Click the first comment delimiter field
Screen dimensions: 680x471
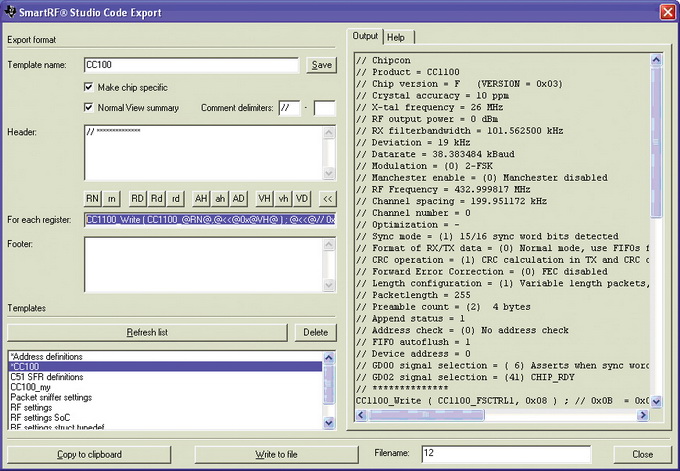pyautogui.click(x=289, y=108)
